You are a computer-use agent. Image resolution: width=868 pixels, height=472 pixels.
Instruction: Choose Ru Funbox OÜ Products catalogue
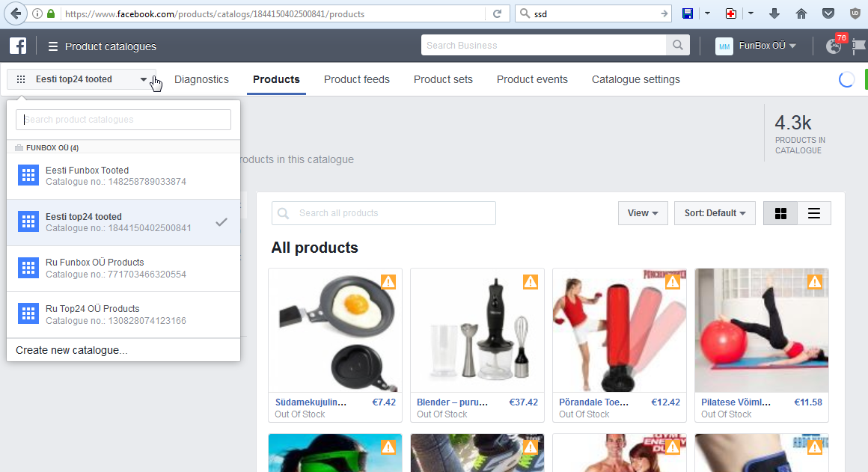pyautogui.click(x=123, y=269)
